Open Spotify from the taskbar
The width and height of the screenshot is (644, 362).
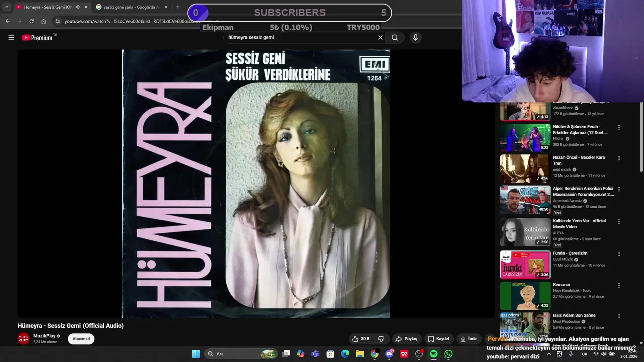click(434, 354)
